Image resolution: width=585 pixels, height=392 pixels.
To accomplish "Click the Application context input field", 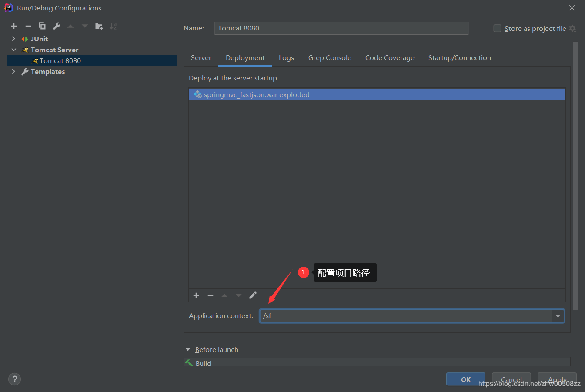I will 406,316.
